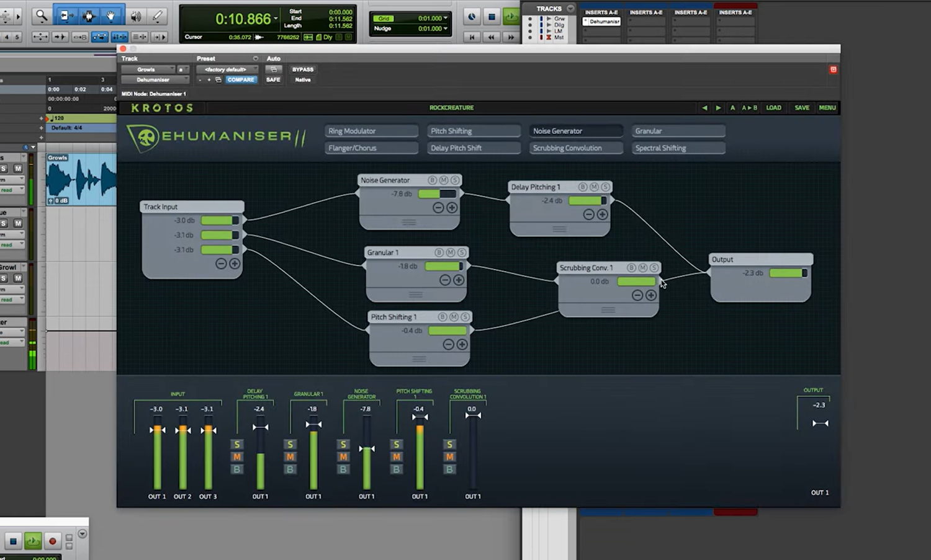The height and width of the screenshot is (560, 931).
Task: Click plus icon on Scrubbing Conv. 1 node
Action: click(x=651, y=295)
